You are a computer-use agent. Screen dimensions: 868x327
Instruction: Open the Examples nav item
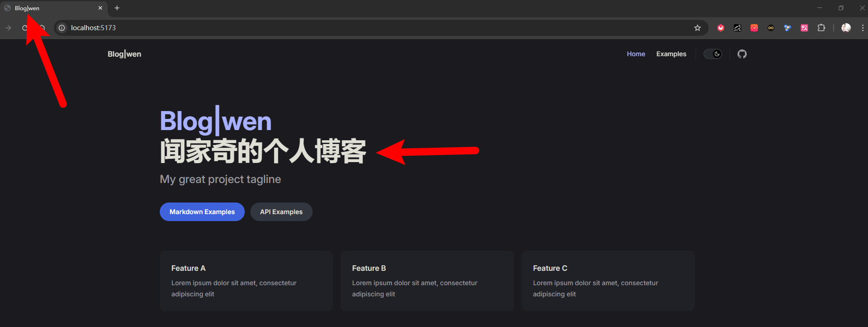click(x=671, y=54)
